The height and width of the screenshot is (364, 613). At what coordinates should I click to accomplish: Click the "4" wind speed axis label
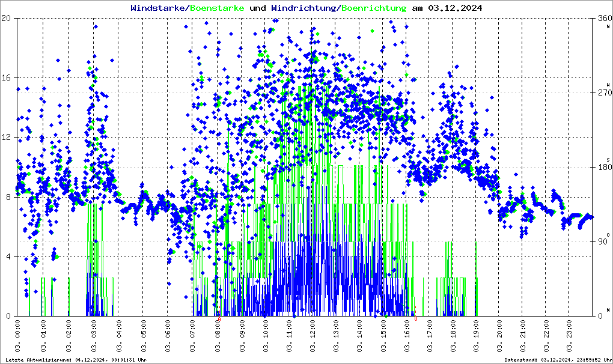pos(8,257)
